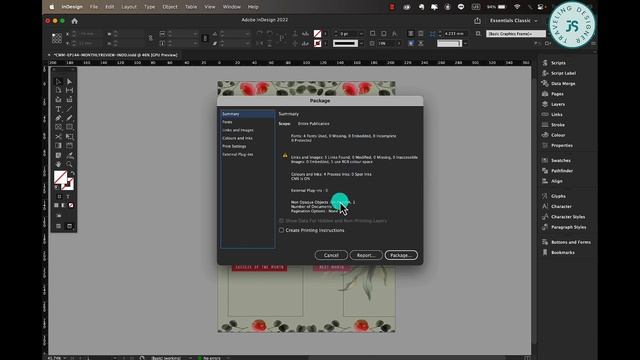640x360 pixels.
Task: Open the File menu
Action: 93,7
